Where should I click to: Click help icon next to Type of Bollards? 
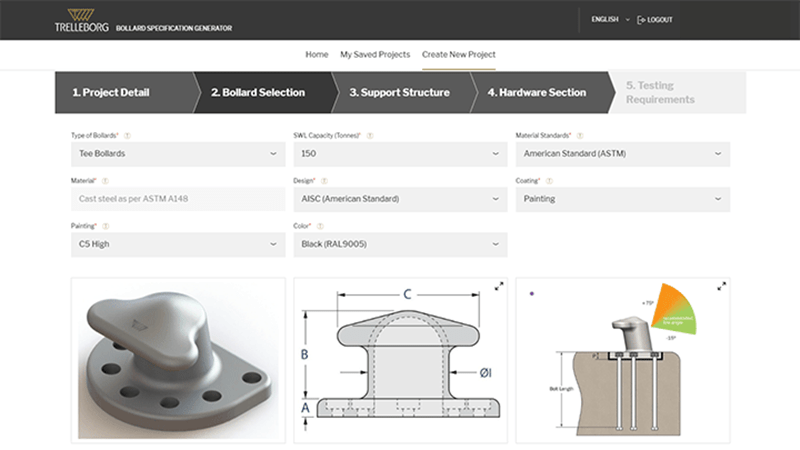coord(127,135)
